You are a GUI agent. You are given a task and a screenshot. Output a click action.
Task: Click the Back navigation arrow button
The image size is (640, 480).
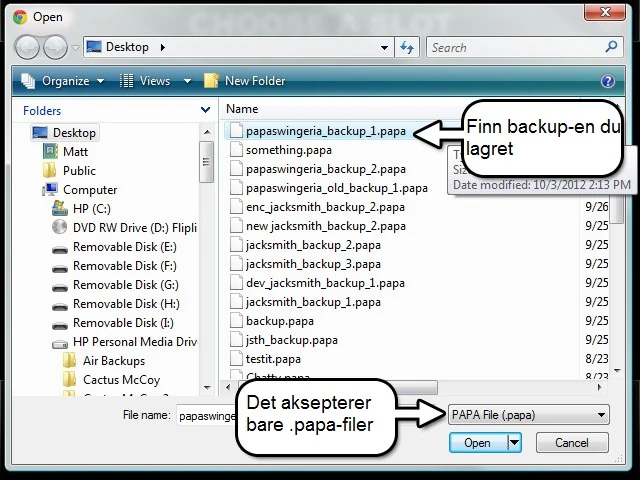27,47
